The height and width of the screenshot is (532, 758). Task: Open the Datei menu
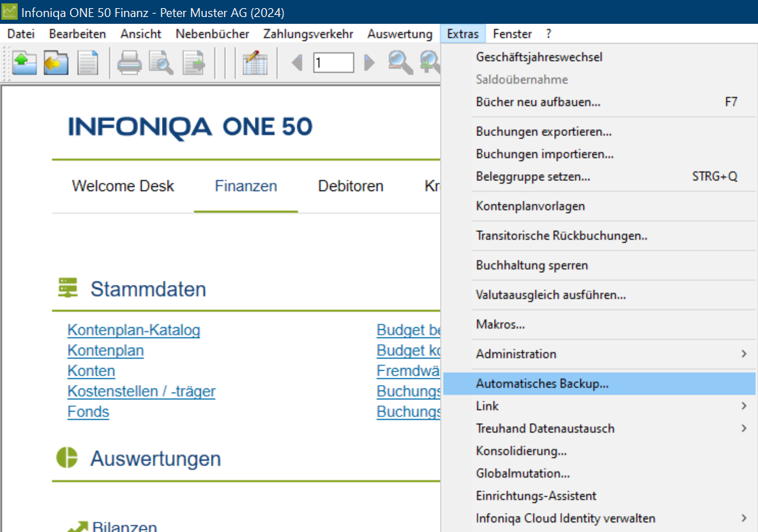pyautogui.click(x=21, y=34)
